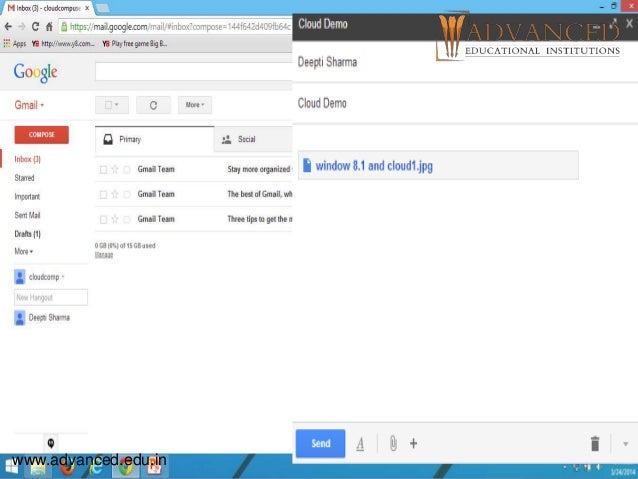Mark Three tips email as important

[x=127, y=220]
